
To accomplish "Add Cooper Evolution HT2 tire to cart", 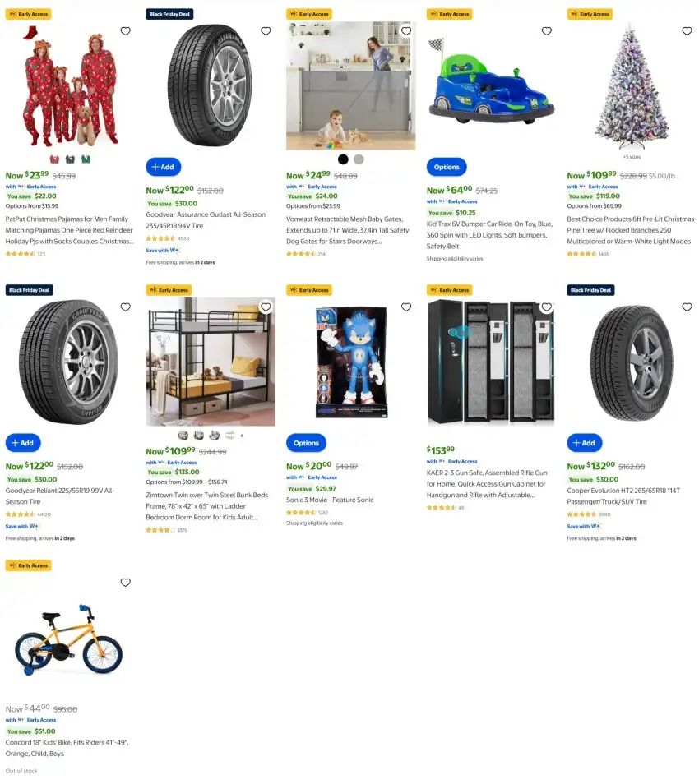I will point(585,443).
